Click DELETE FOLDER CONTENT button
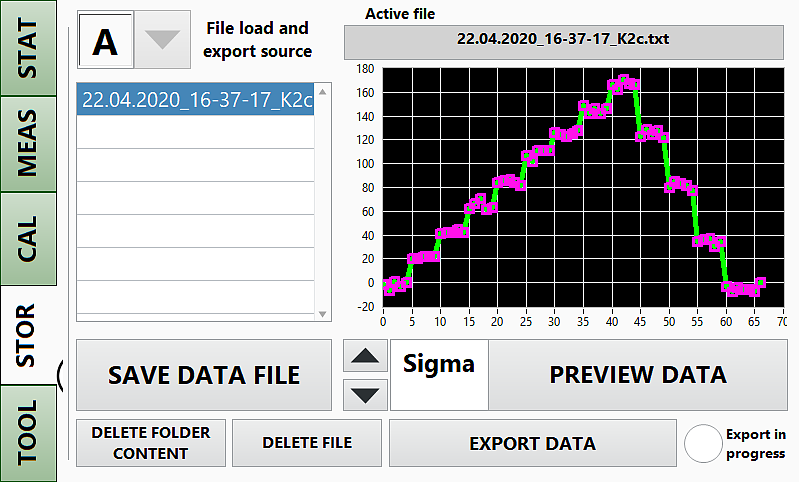The image size is (799, 482). [x=151, y=443]
